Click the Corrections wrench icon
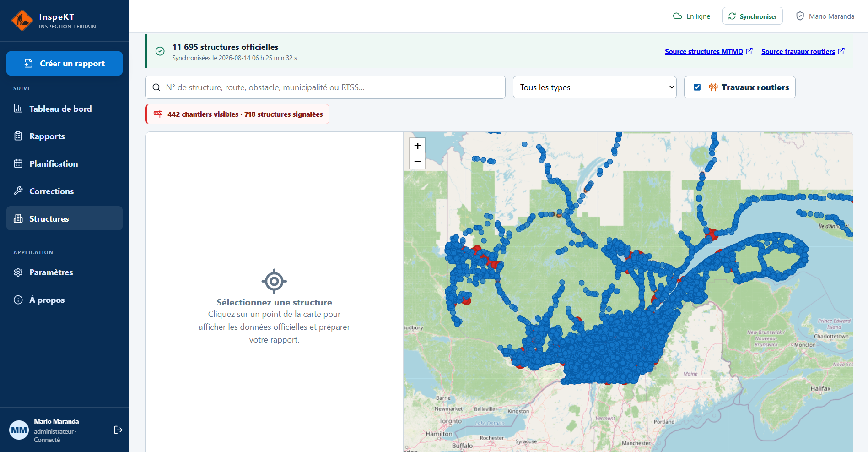 [18, 191]
